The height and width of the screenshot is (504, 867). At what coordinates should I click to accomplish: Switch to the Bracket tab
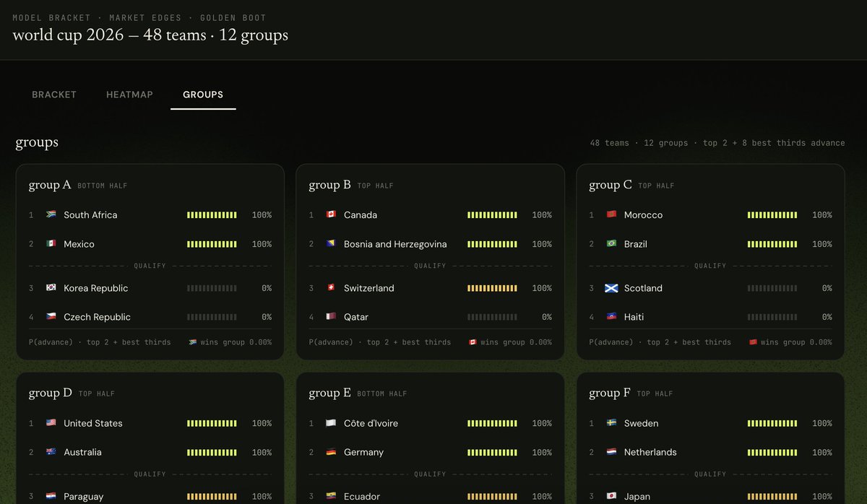(x=54, y=95)
